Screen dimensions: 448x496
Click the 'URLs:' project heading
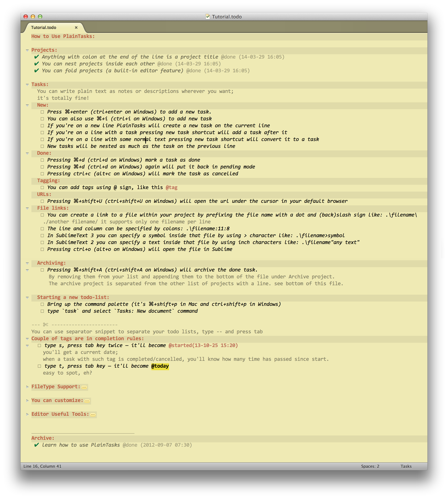44,194
